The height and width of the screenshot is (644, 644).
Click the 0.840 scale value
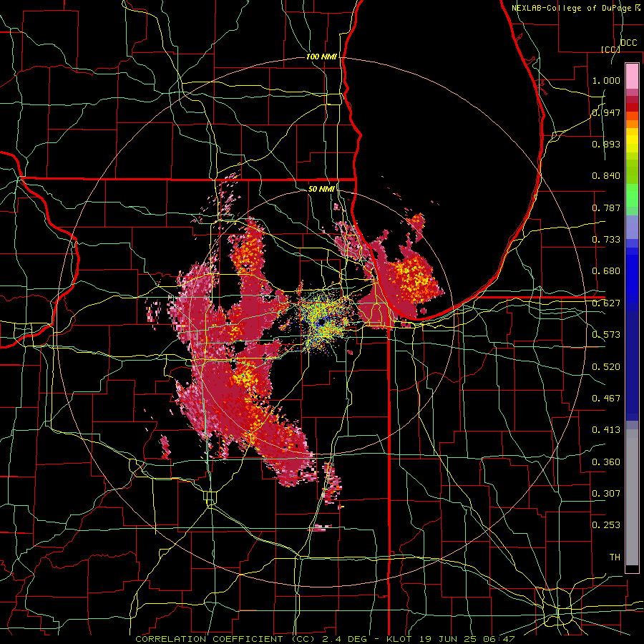606,176
